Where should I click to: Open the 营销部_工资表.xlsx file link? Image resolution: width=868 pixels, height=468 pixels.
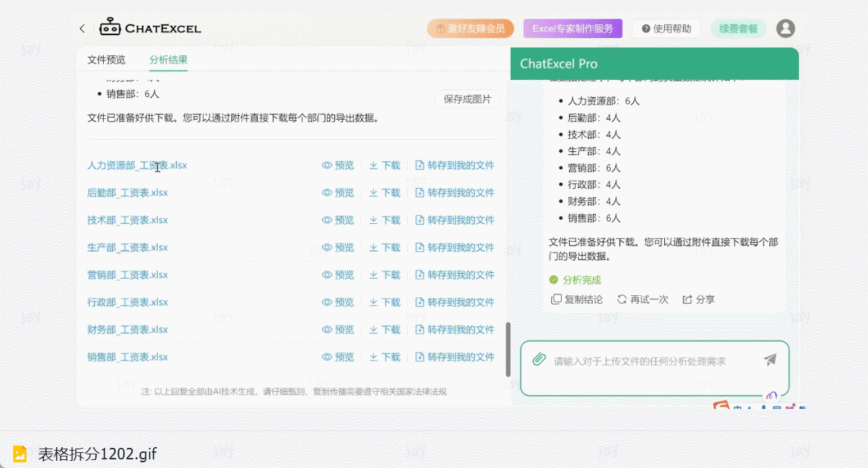pos(127,275)
